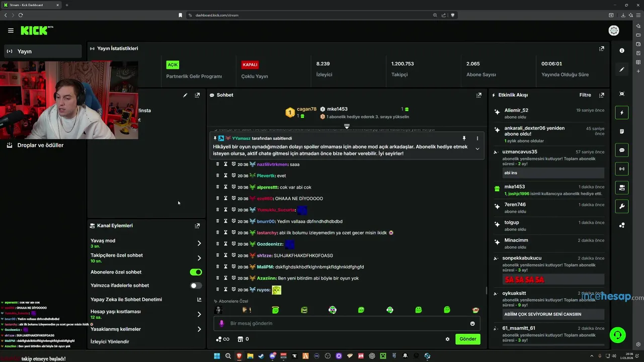The width and height of the screenshot is (644, 362).
Task: Open the Filtre activity filter
Action: point(585,95)
